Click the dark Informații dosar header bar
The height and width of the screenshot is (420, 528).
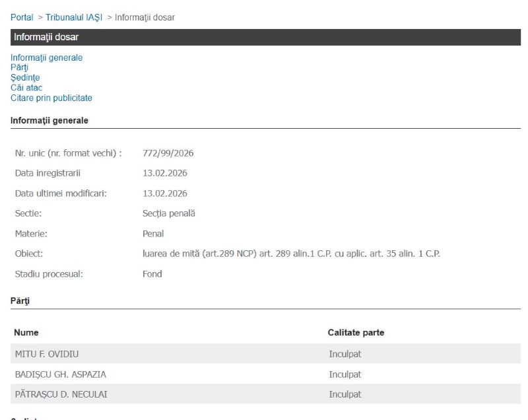tap(265, 37)
